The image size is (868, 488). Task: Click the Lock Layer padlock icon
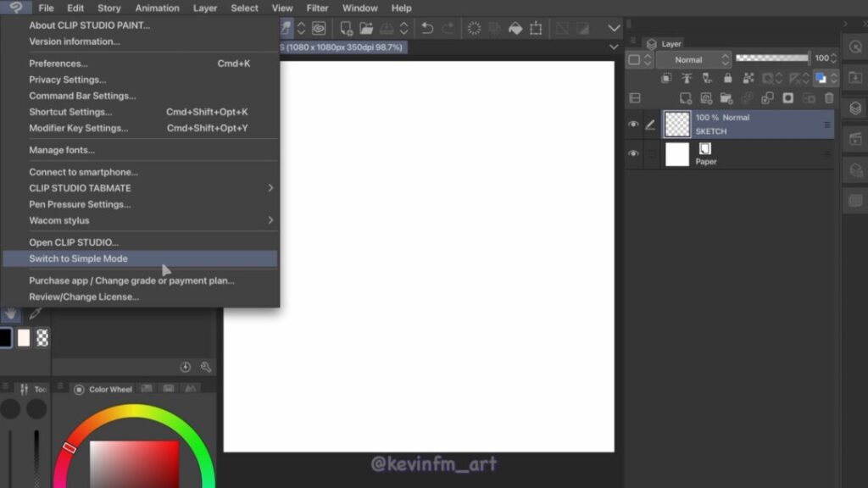[x=727, y=78]
